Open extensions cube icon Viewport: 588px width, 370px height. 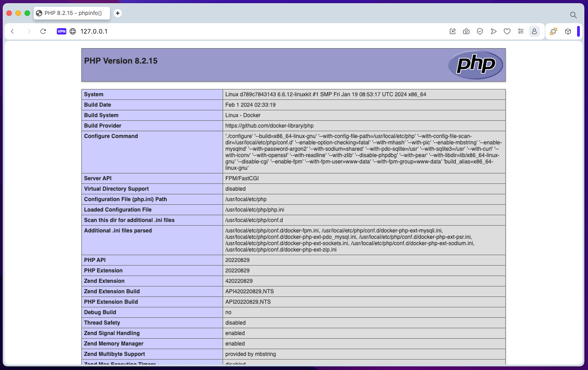click(568, 31)
